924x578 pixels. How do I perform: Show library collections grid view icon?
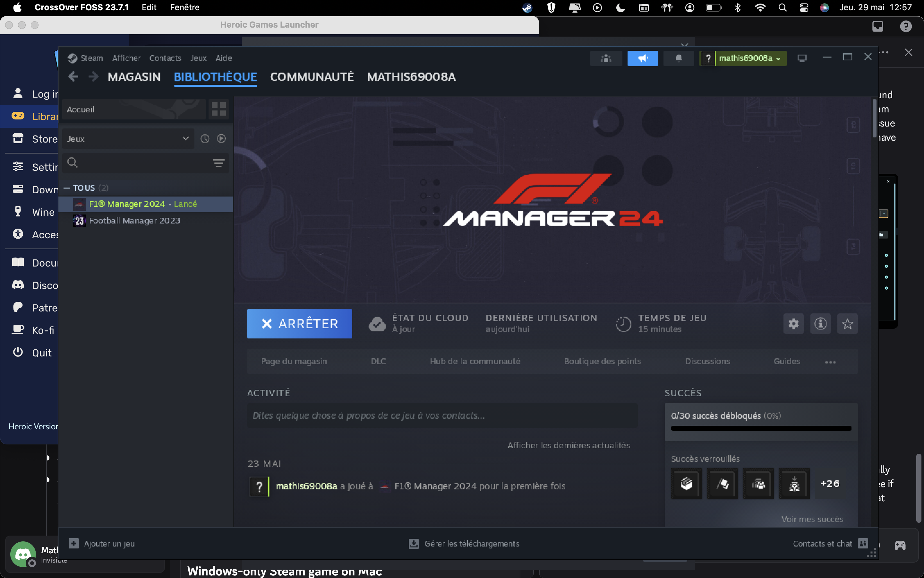tap(219, 109)
